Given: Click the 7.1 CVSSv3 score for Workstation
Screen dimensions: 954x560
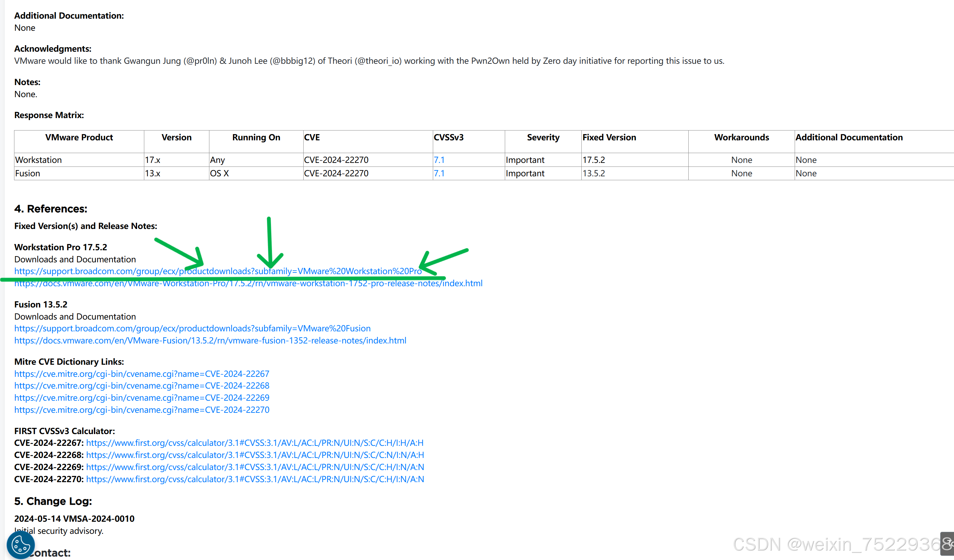Looking at the screenshot, I should click(439, 160).
